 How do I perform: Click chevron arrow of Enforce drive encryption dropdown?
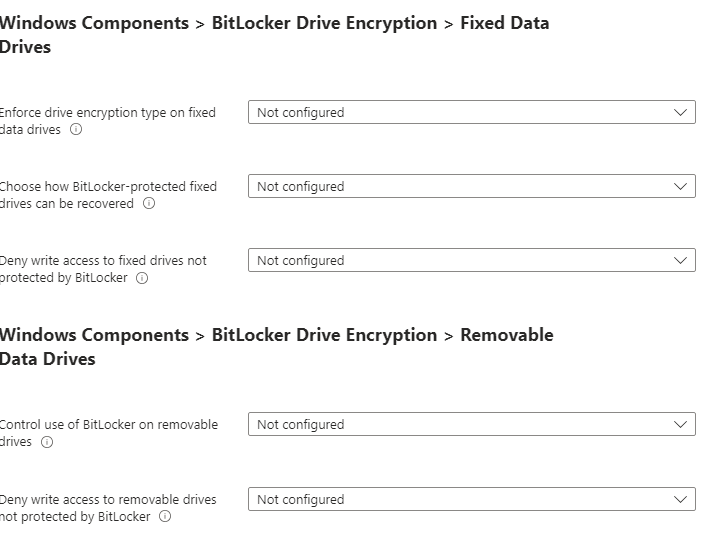coord(681,113)
